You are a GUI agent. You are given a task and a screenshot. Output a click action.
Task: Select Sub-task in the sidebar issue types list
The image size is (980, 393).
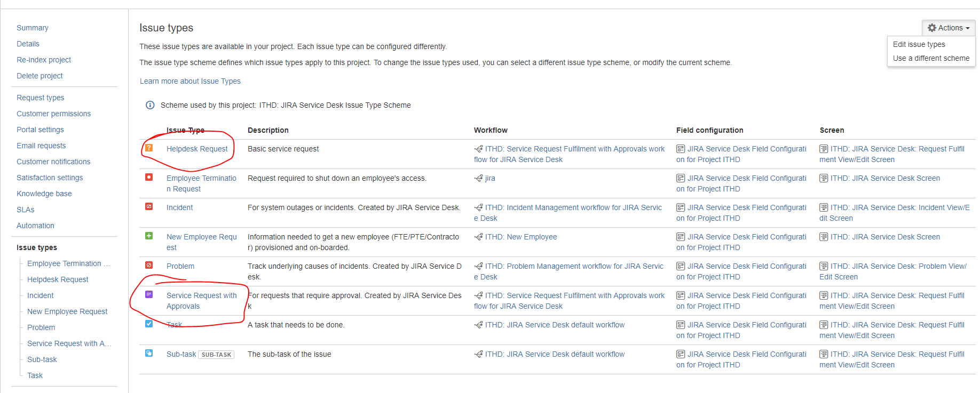tap(42, 359)
